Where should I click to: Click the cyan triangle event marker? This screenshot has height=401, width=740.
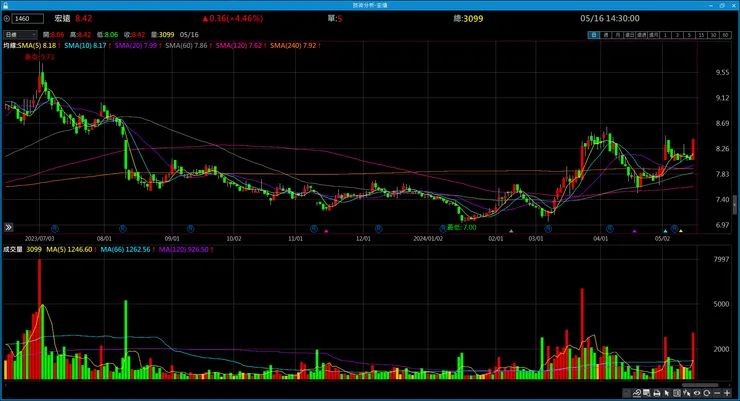[x=665, y=231]
